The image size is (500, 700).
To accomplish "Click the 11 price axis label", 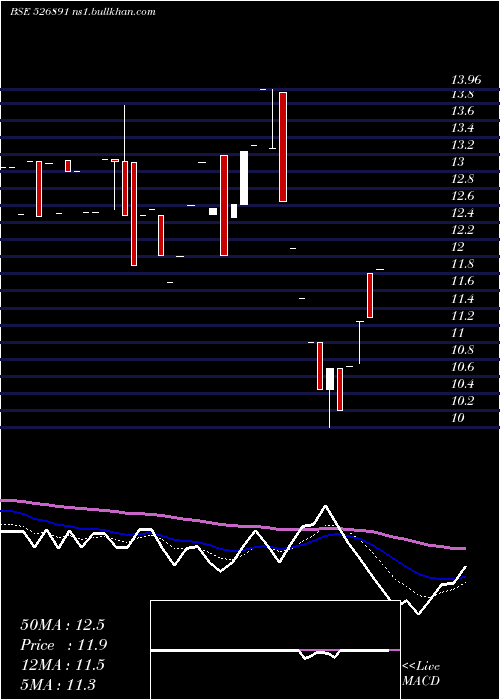I will (458, 333).
